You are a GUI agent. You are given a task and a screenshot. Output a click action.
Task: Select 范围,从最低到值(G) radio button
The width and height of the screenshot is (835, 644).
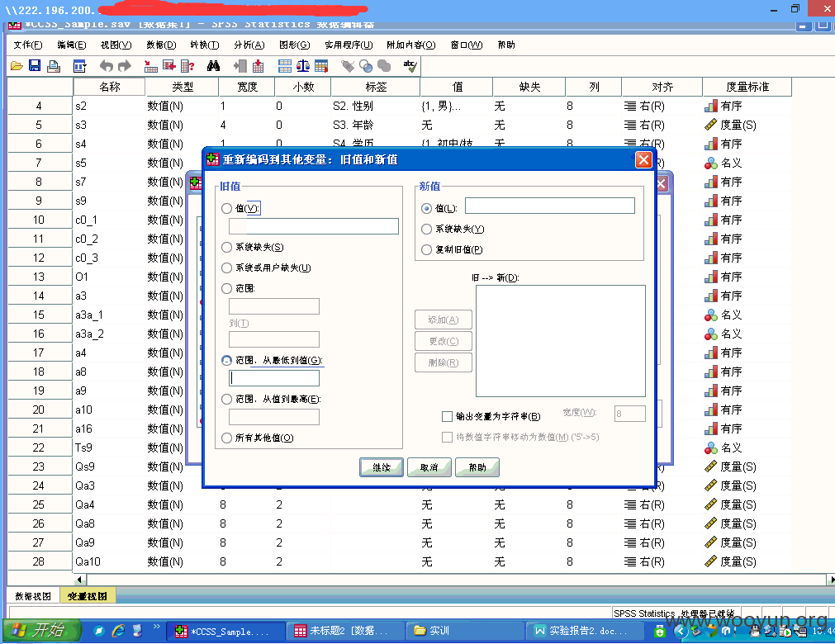(x=226, y=360)
